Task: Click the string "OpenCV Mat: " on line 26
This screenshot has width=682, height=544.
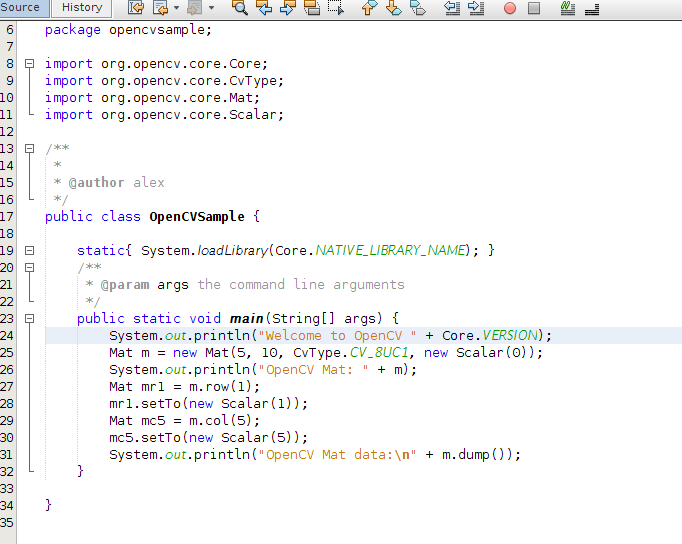Action: tap(314, 370)
